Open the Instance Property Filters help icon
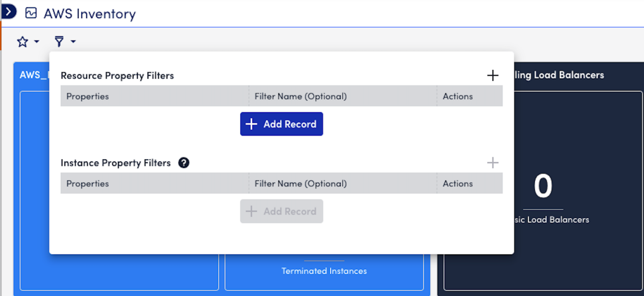This screenshot has height=296, width=644. 184,163
